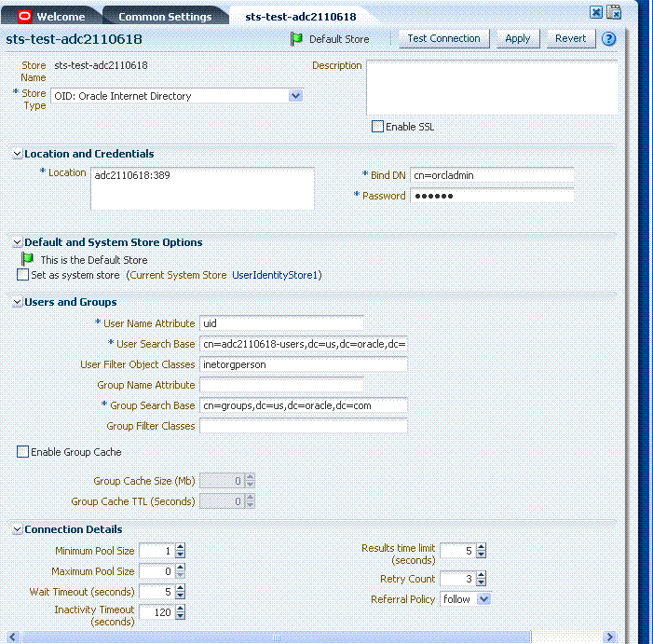Switch to the Welcome tab
Image resolution: width=653 pixels, height=644 pixels.
(52, 16)
